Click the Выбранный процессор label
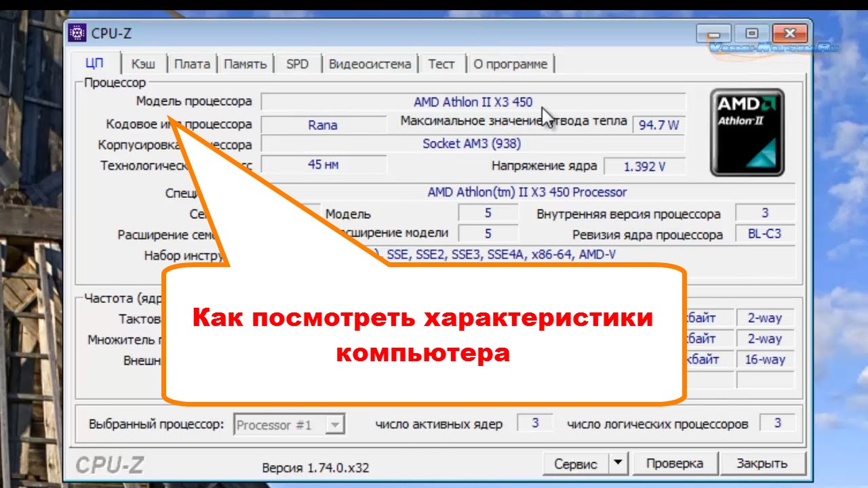The height and width of the screenshot is (488, 868). [156, 425]
